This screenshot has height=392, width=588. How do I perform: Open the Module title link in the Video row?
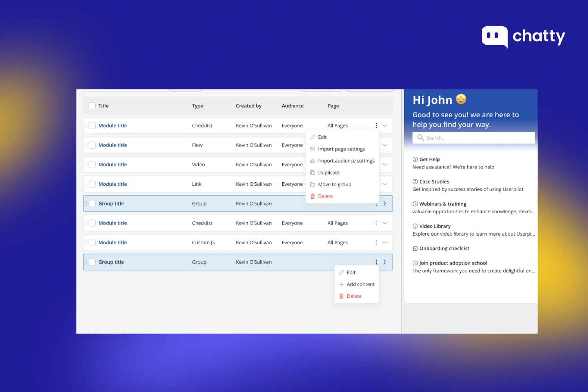[x=113, y=165]
